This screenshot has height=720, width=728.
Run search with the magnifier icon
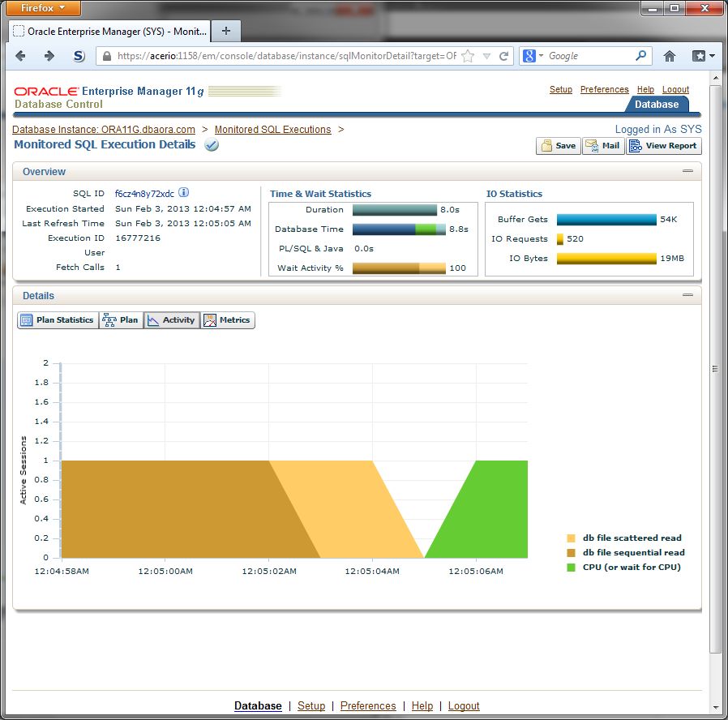640,56
